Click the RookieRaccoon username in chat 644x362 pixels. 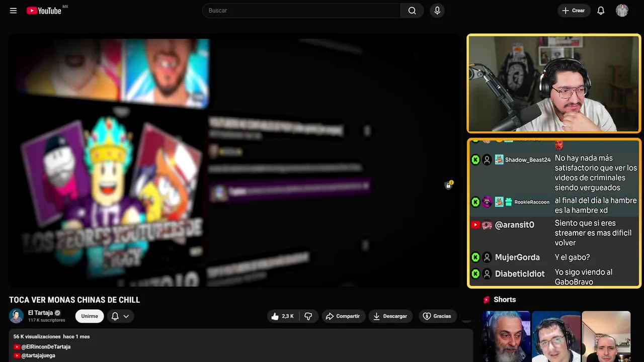click(x=532, y=202)
